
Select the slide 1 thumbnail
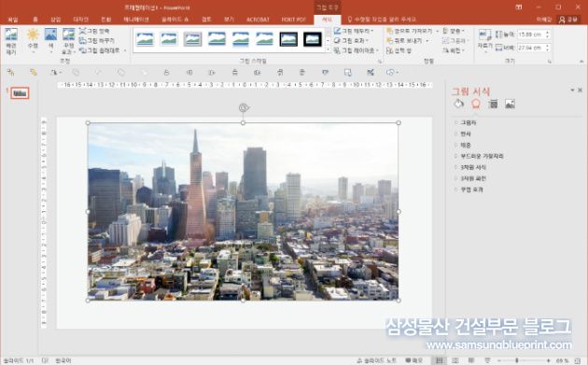click(20, 93)
